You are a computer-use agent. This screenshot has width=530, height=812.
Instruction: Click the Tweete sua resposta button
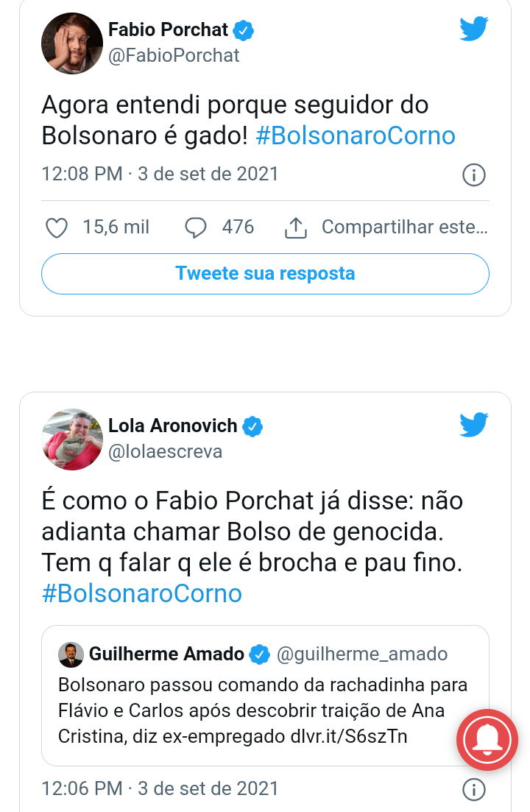265,273
